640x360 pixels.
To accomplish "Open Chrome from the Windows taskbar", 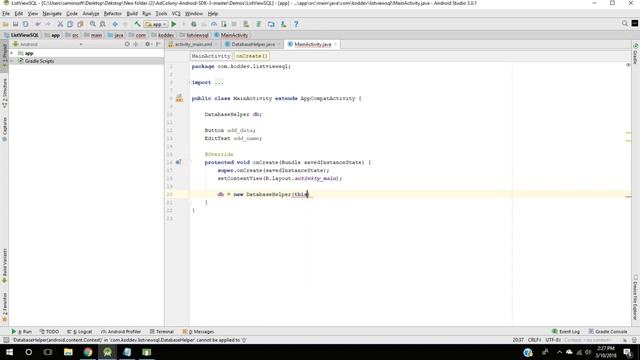I will click(x=88, y=352).
